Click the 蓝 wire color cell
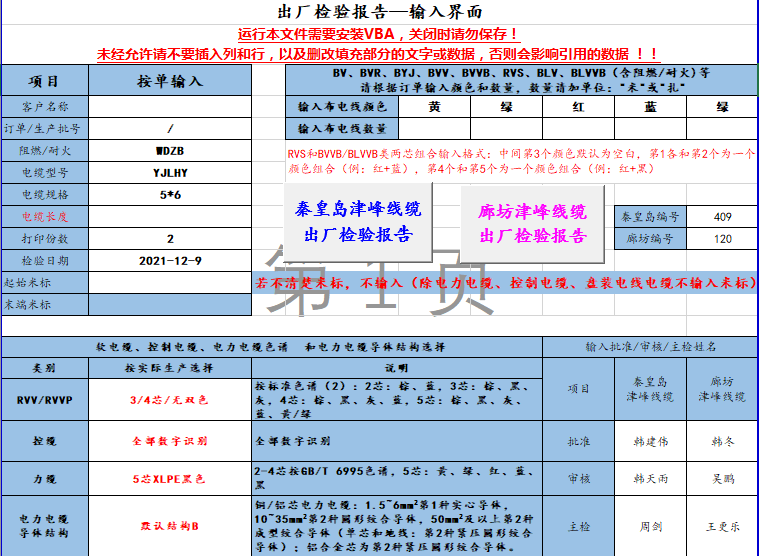Screen dimensions: 759x556 pos(650,106)
